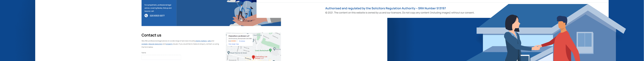This screenshot has height=61, width=644.
Task: Click the phone icon beside 020 8303 0077
Action: click(x=146, y=15)
